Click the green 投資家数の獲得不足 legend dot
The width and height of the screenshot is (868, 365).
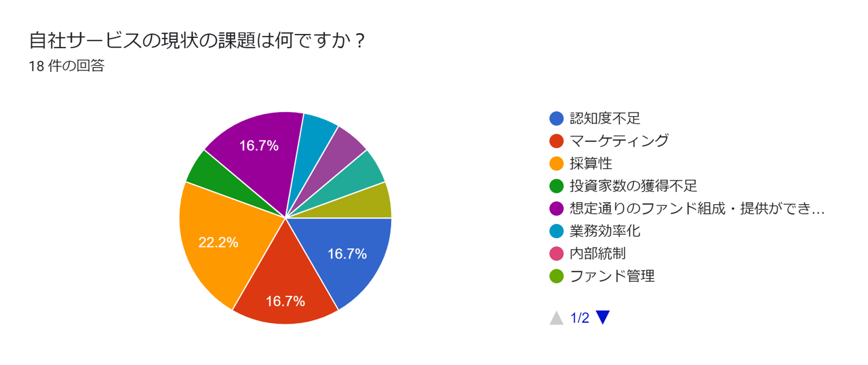pyautogui.click(x=557, y=186)
